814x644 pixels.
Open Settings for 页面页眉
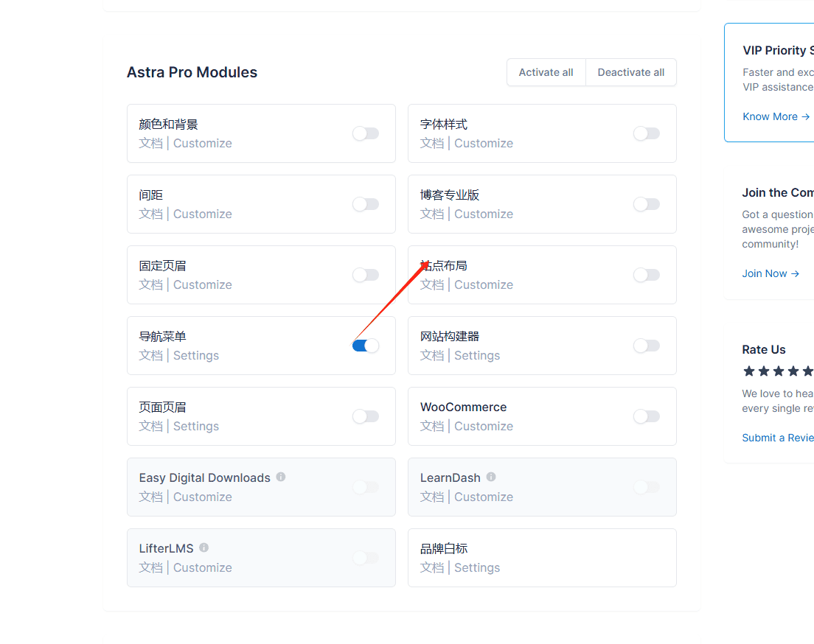click(x=195, y=426)
